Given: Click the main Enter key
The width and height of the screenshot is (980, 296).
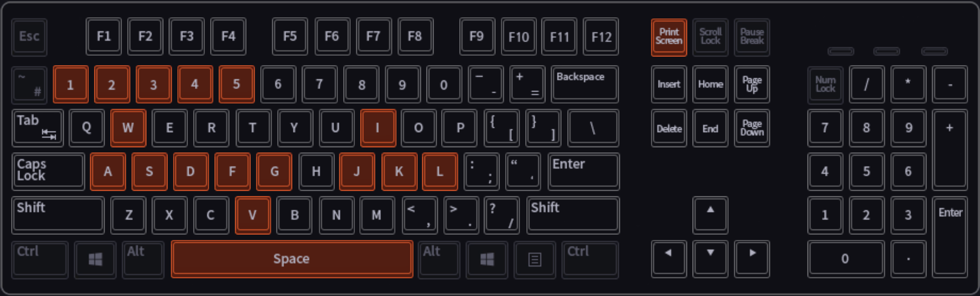Looking at the screenshot, I should tap(584, 171).
